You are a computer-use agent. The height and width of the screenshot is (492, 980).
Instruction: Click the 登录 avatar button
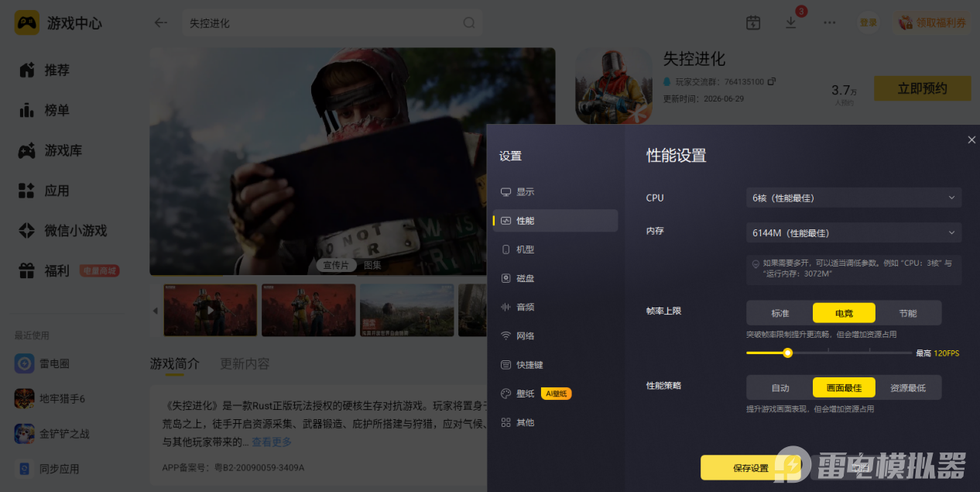[x=869, y=22]
